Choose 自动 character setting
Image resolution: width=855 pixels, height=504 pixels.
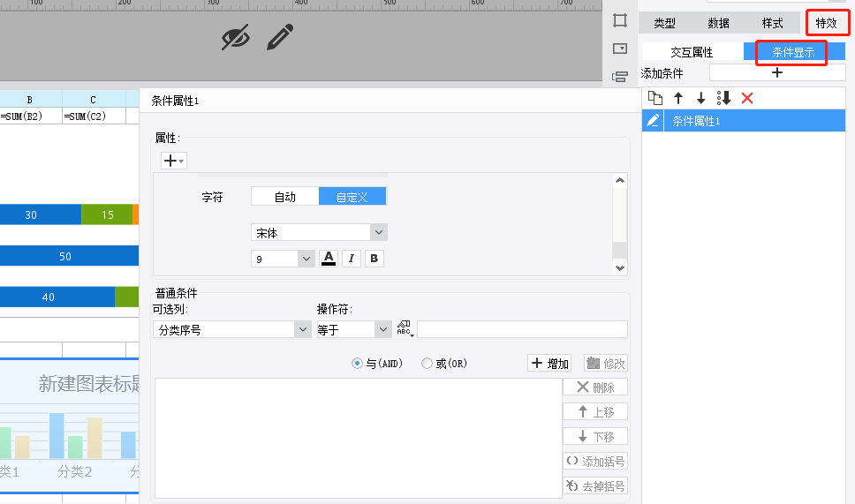pyautogui.click(x=284, y=197)
